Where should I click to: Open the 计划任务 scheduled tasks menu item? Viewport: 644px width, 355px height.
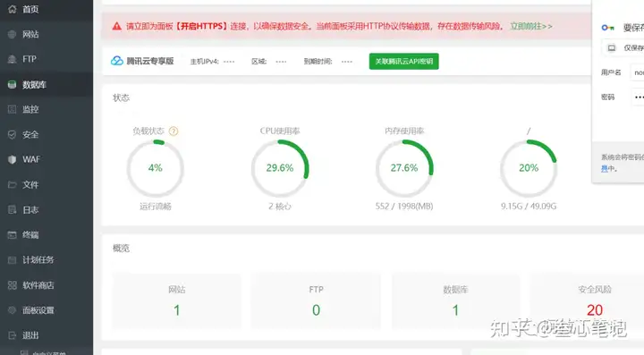tap(47, 260)
